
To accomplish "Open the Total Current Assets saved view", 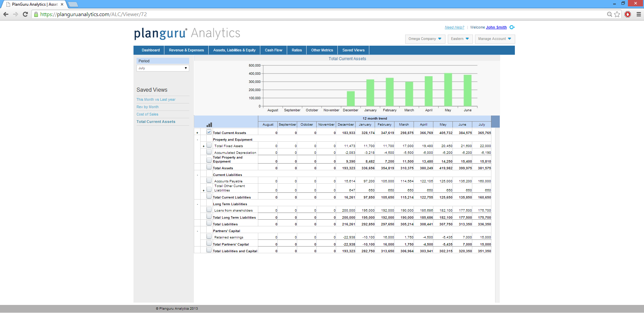I will point(156,122).
